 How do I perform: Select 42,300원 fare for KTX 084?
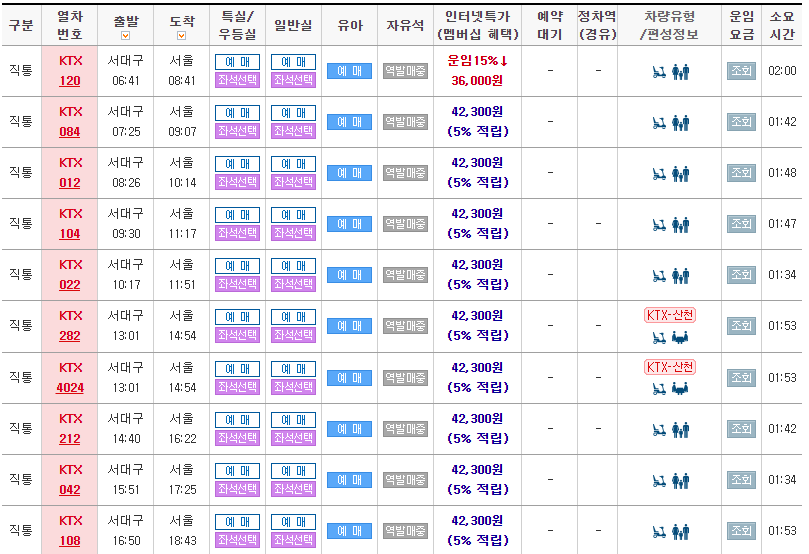(x=477, y=112)
